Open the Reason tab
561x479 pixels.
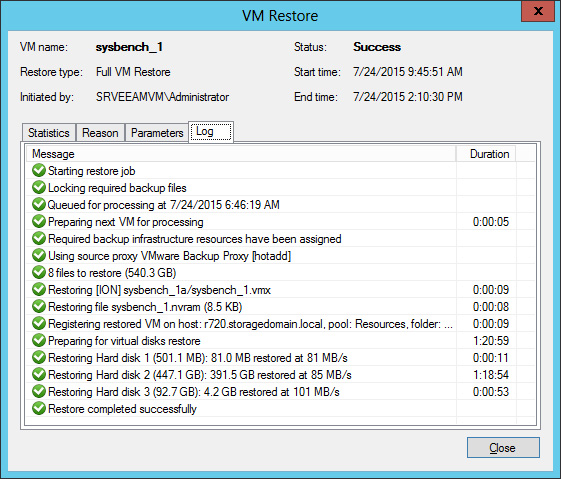(100, 133)
